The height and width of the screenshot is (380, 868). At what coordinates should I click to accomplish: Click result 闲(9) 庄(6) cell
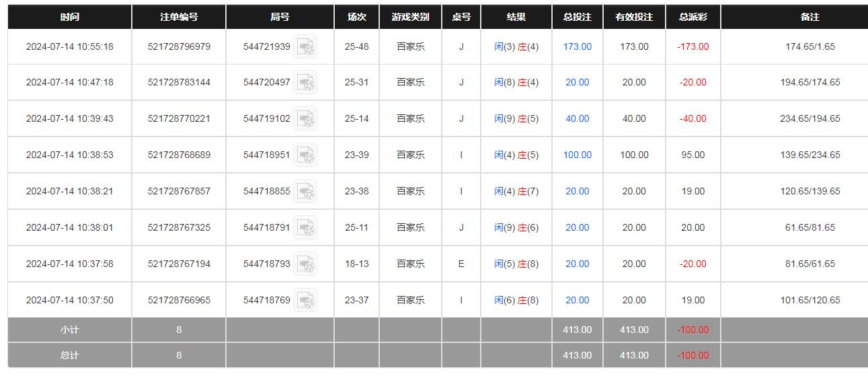(516, 228)
